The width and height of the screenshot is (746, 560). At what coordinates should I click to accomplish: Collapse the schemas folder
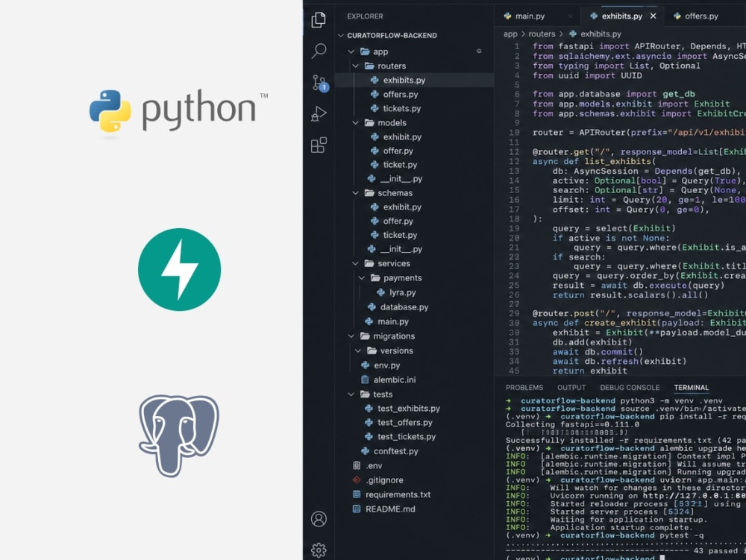click(355, 193)
